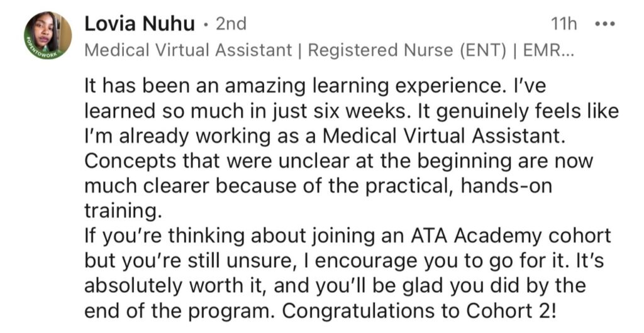644x333 pixels.
Task: Click the Lovia Nuhu name link
Action: tap(139, 24)
